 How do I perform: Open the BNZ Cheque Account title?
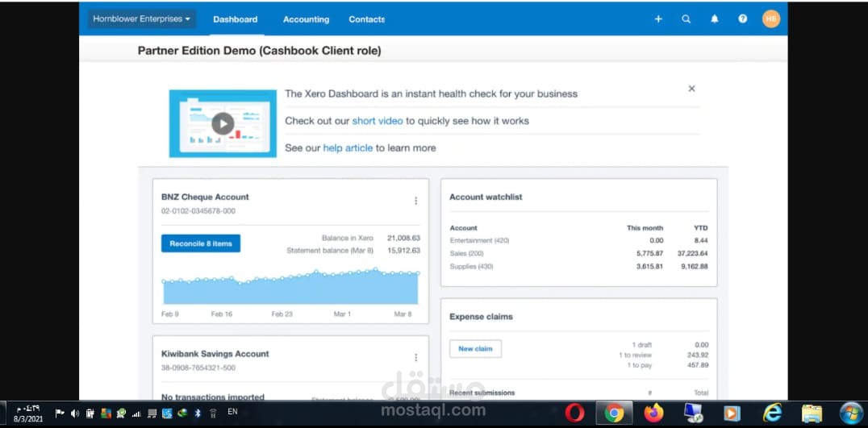206,197
